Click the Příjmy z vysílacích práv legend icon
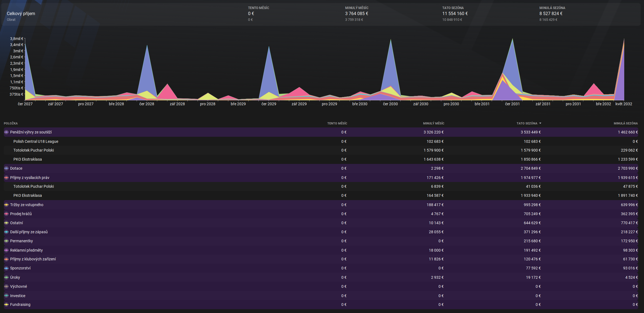This screenshot has width=644, height=313. 6,178
